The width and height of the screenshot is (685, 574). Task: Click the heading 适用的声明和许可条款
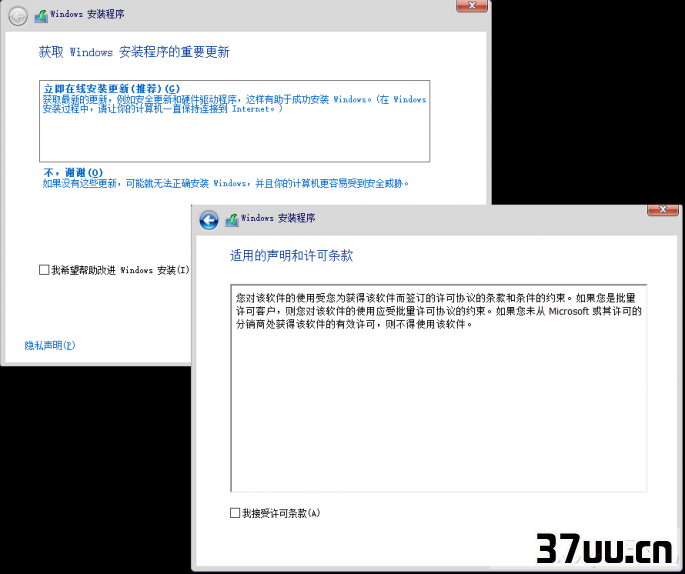click(291, 256)
